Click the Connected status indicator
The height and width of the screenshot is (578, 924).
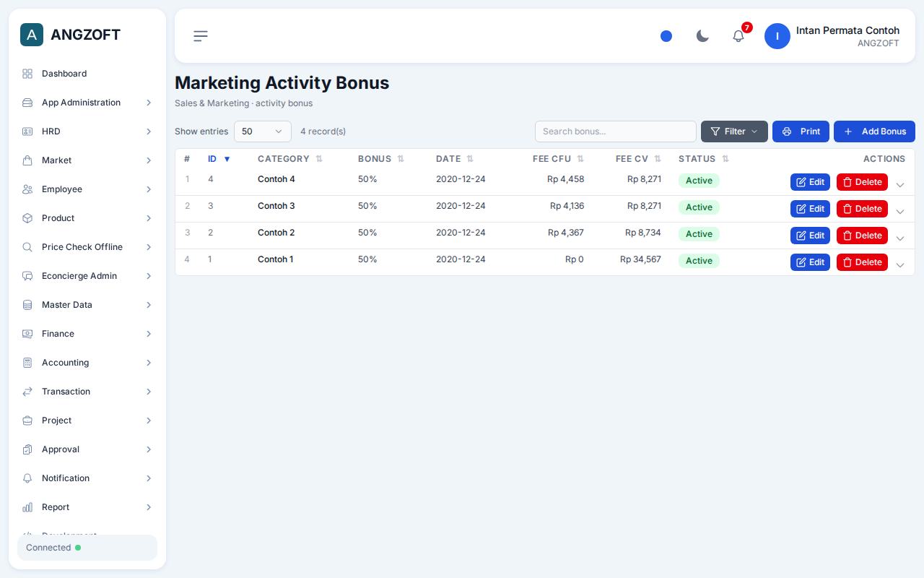click(87, 548)
